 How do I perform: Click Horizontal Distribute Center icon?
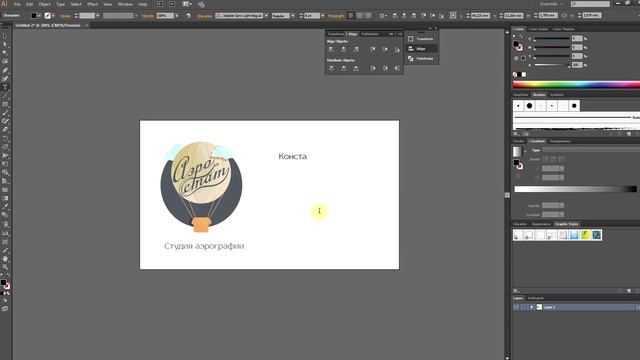click(x=385, y=68)
